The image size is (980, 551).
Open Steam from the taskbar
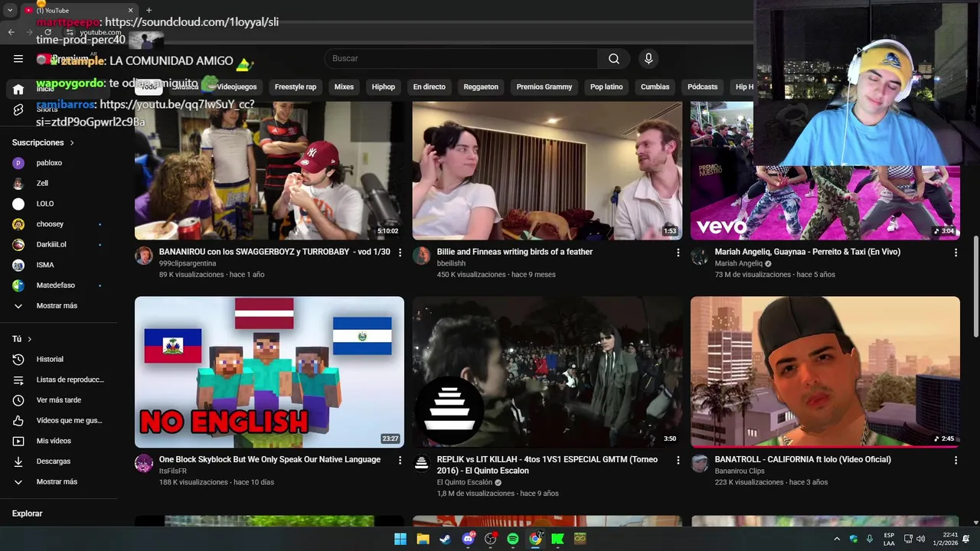(x=445, y=539)
